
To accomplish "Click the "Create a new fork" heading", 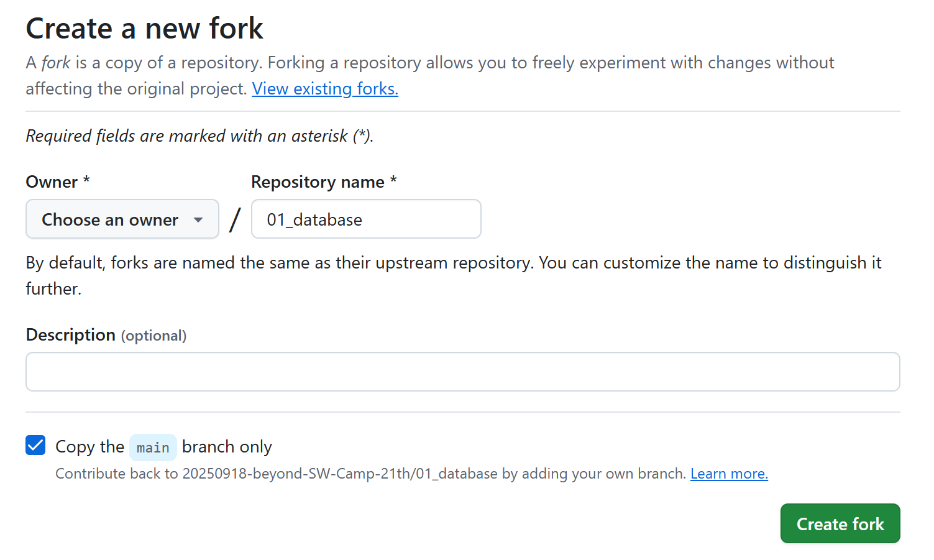I will (x=145, y=29).
